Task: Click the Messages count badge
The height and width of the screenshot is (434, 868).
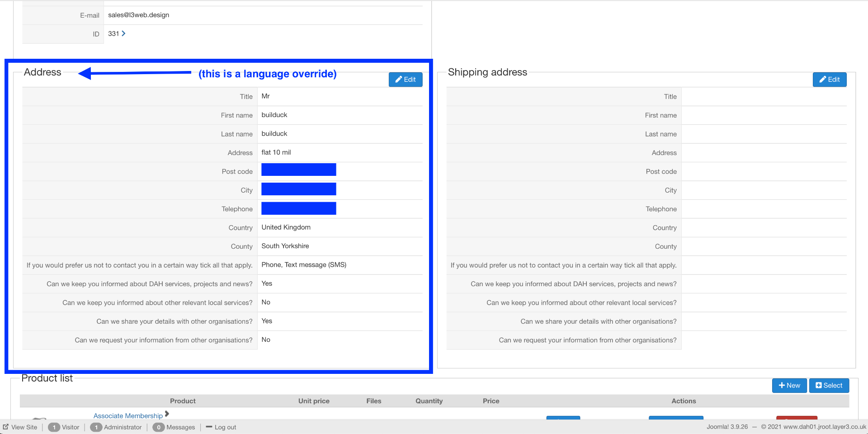Action: (158, 427)
